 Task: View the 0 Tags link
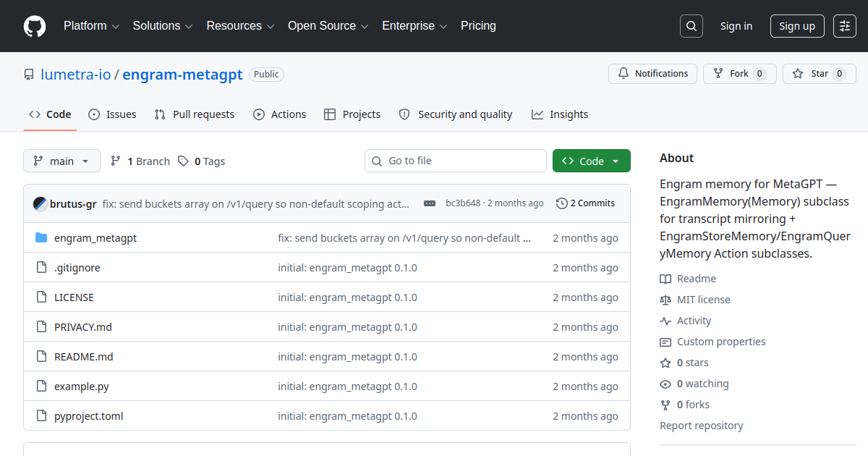(x=202, y=161)
